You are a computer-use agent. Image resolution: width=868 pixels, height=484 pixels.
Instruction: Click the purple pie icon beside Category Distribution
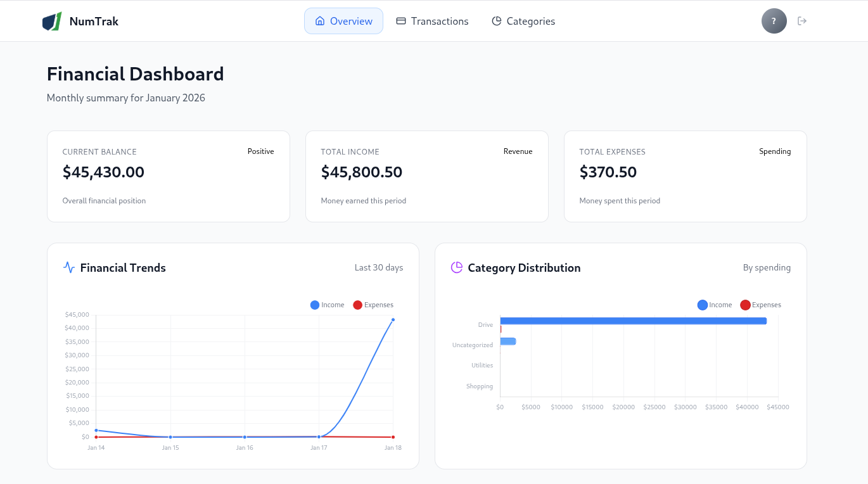[x=456, y=267]
